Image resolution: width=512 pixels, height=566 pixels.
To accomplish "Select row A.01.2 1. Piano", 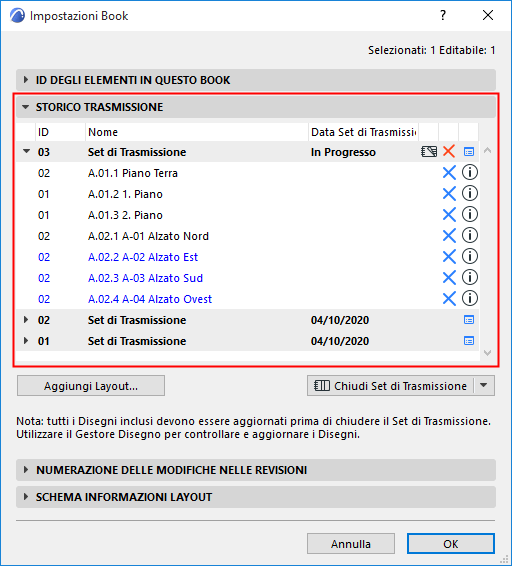I will click(247, 193).
